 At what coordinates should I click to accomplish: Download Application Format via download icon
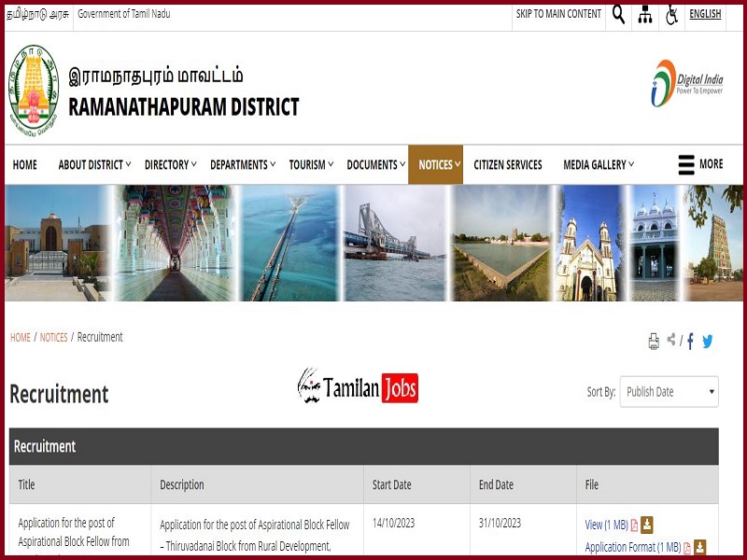pos(699,547)
